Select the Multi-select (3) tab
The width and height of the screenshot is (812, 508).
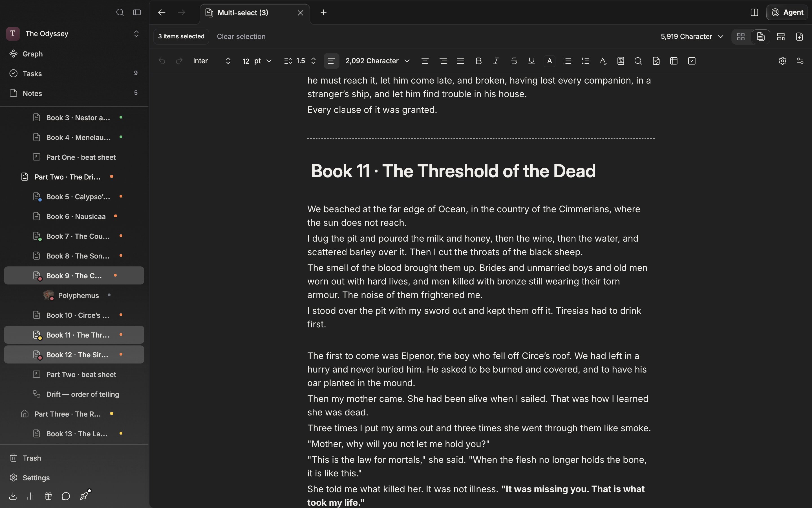(x=255, y=13)
